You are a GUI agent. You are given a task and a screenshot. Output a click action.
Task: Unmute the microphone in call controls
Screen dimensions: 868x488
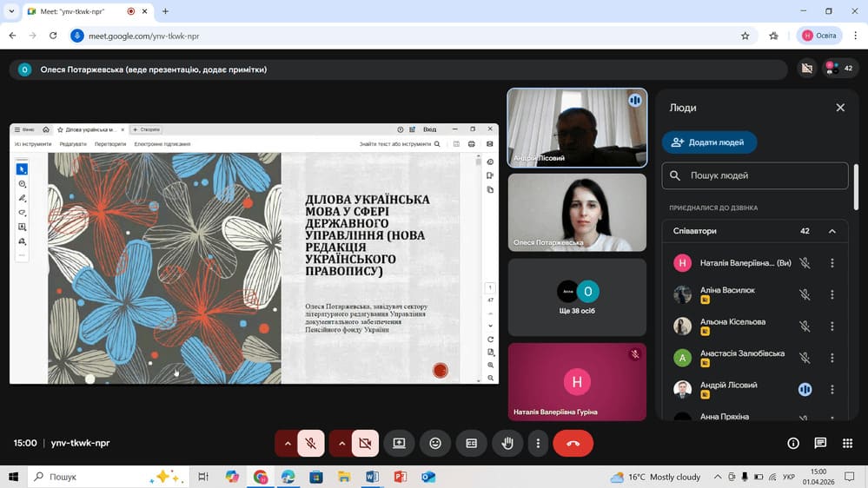click(311, 443)
